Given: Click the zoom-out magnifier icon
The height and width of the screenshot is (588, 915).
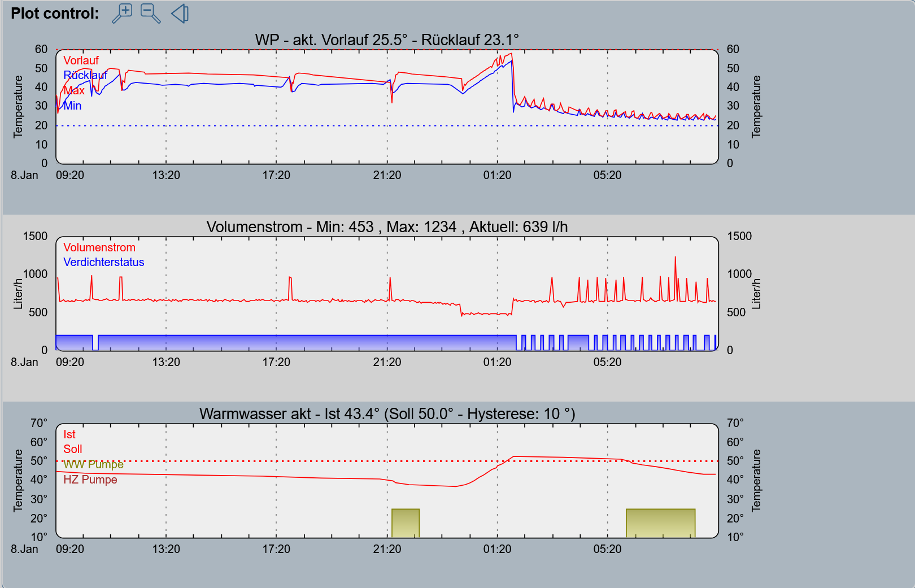Looking at the screenshot, I should pos(150,13).
